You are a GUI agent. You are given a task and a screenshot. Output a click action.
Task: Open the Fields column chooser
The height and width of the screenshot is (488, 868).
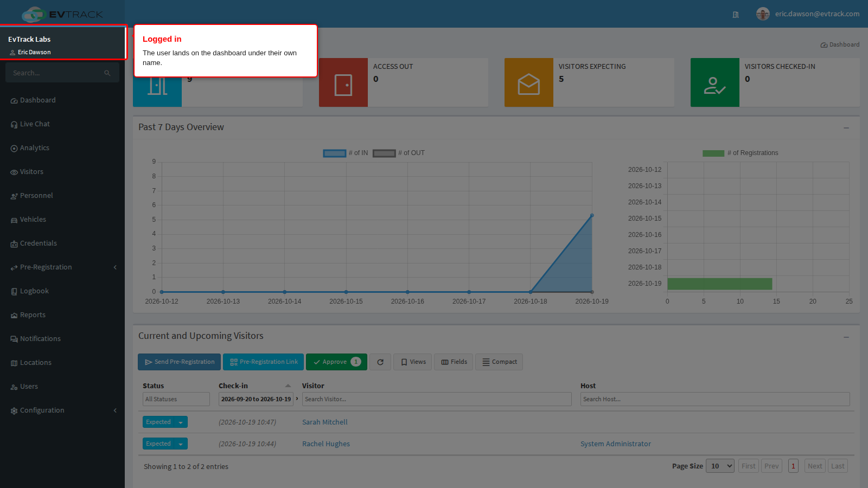(454, 362)
